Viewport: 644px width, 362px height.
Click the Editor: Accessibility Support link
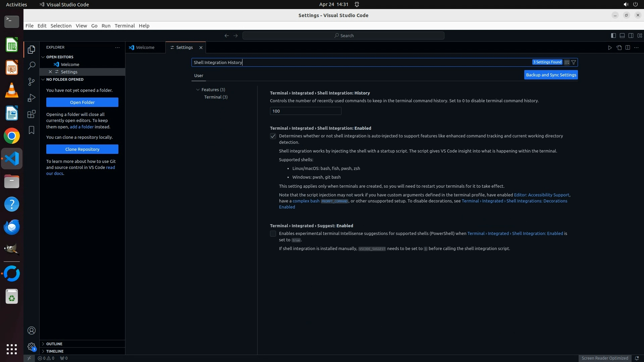(x=541, y=195)
